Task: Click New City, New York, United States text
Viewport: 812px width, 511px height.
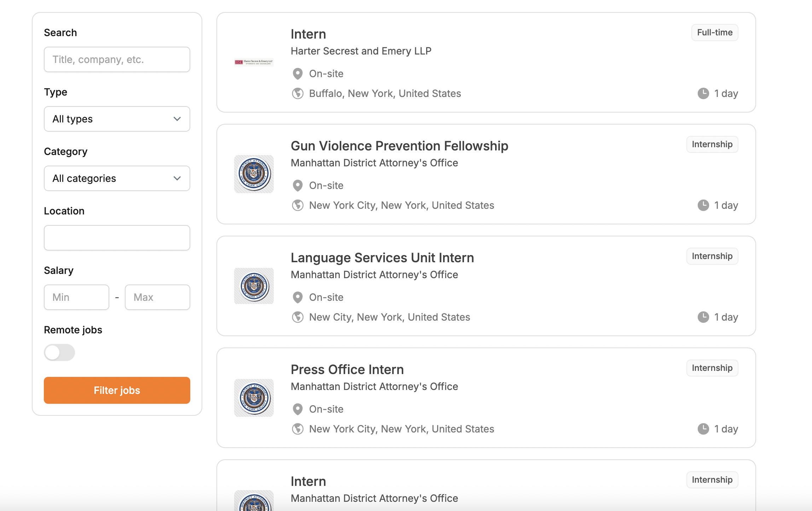Action: click(x=389, y=317)
